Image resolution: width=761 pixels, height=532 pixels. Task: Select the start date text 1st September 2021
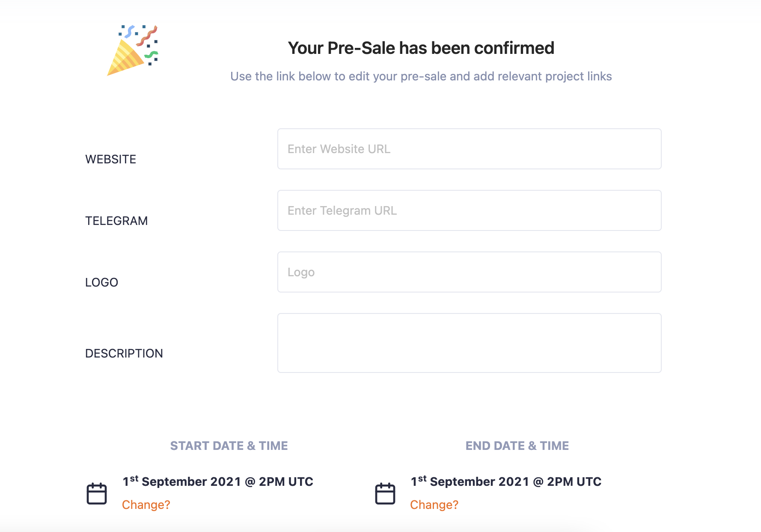click(182, 481)
